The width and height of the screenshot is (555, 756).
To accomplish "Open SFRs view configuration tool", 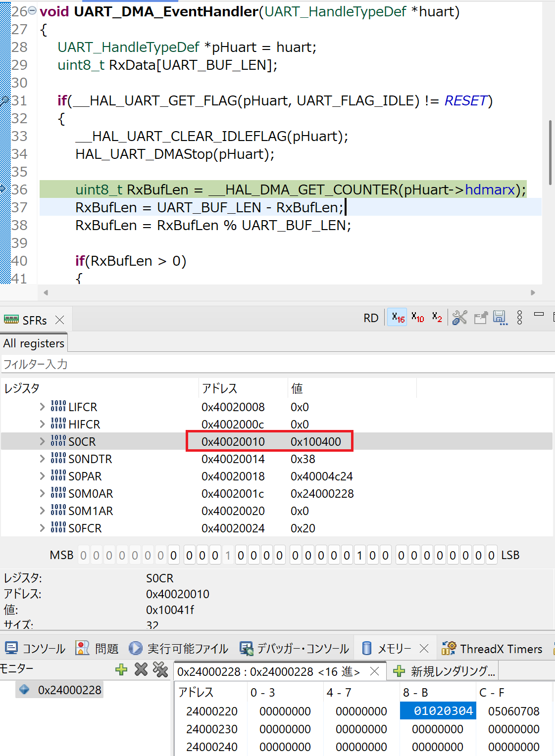I will 459,318.
